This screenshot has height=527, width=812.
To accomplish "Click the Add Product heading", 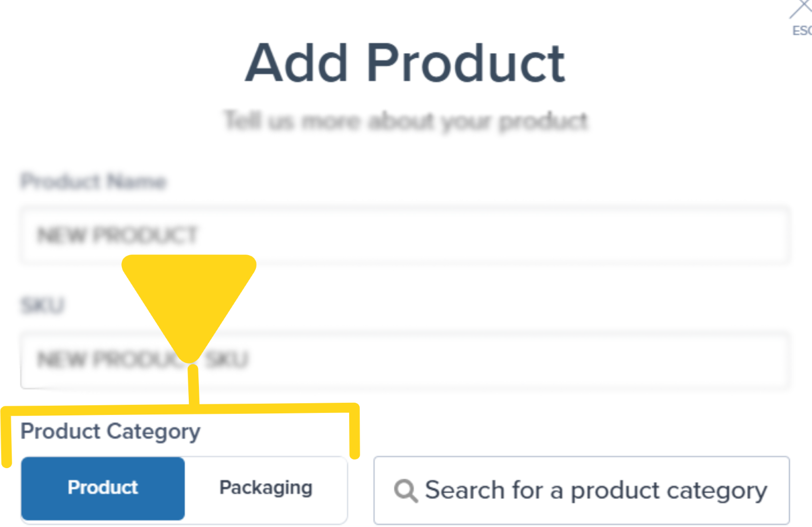I will (x=406, y=63).
